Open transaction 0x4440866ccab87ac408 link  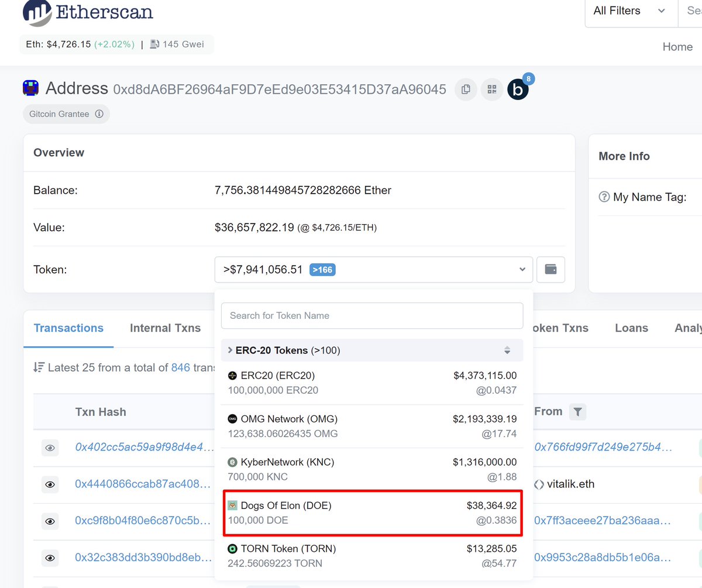tap(142, 484)
